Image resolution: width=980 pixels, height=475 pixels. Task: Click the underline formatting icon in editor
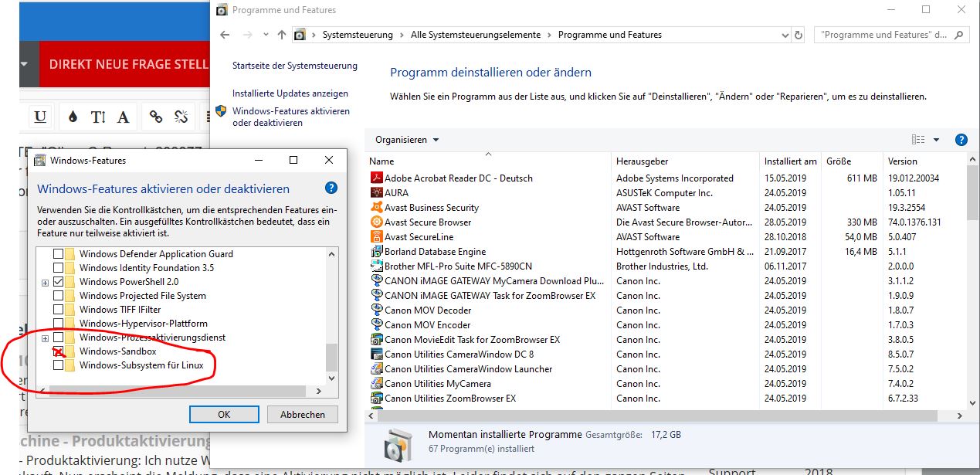[40, 117]
